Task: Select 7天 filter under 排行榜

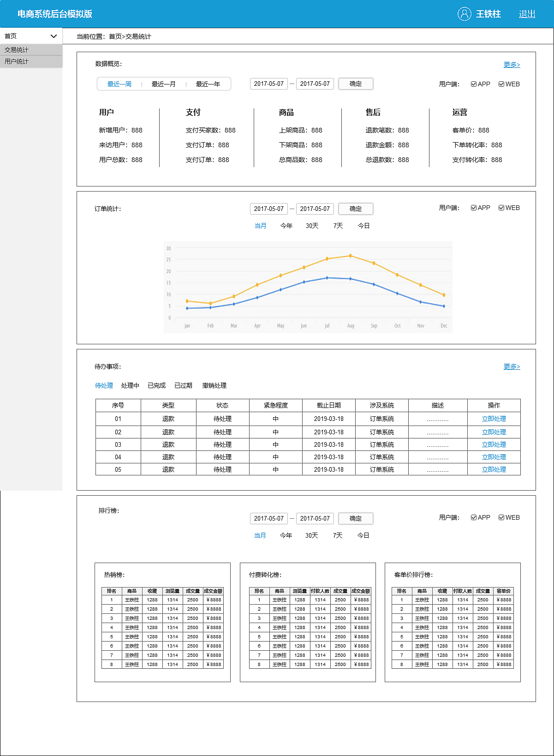Action: [x=338, y=535]
